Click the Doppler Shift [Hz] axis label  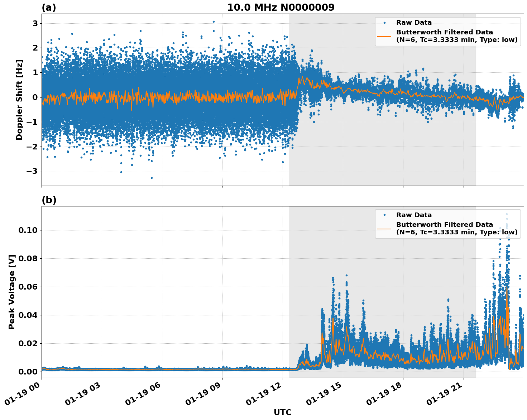[20, 97]
